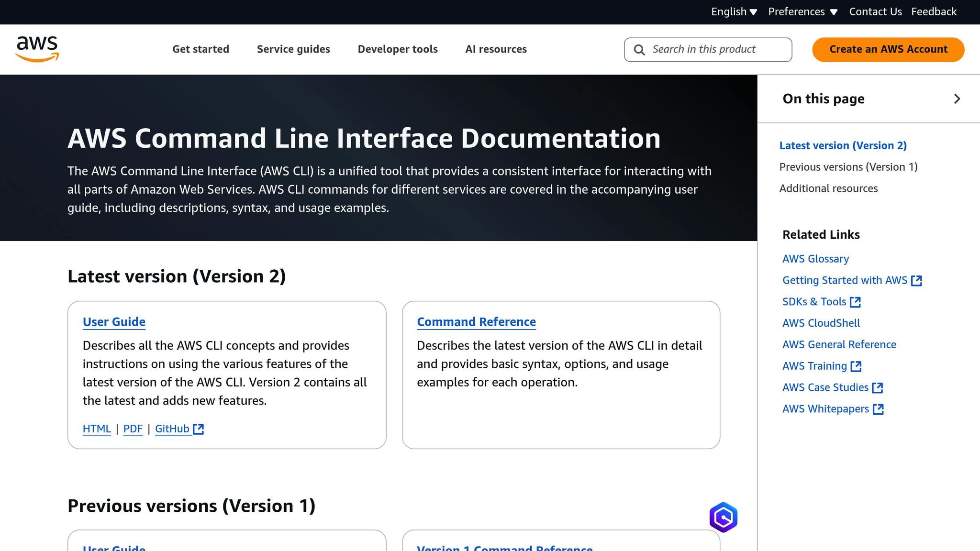Open AWS Glossary link
Screen dimensions: 980x551
815,259
